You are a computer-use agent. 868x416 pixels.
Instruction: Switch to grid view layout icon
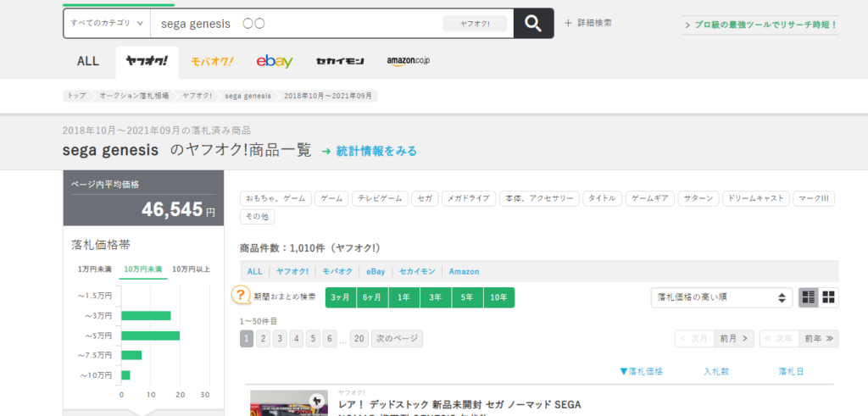tap(829, 297)
